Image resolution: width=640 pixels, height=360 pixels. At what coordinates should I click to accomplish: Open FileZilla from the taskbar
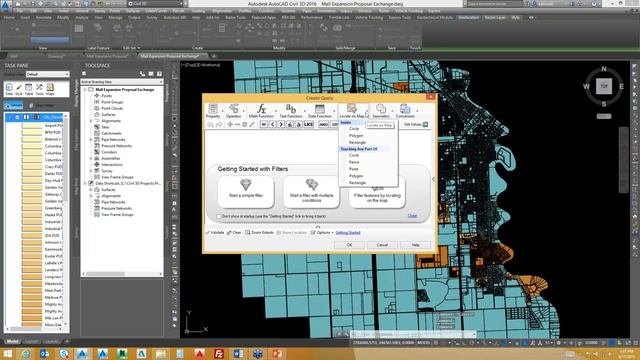[x=219, y=353]
